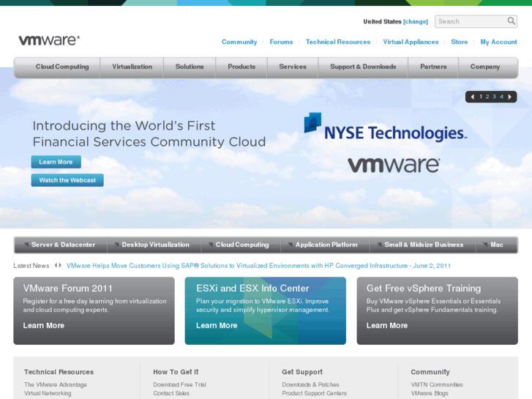The height and width of the screenshot is (399, 532).
Task: Open the Solutions menu
Action: pos(190,67)
